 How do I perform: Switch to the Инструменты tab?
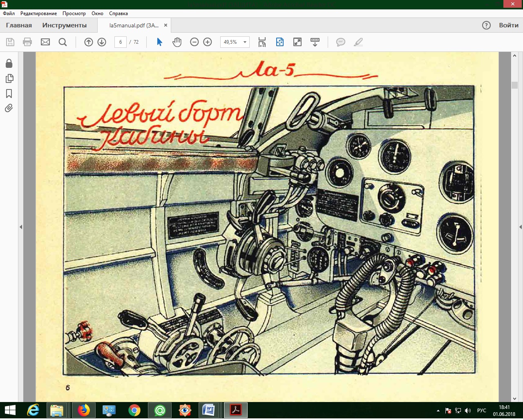tap(65, 25)
